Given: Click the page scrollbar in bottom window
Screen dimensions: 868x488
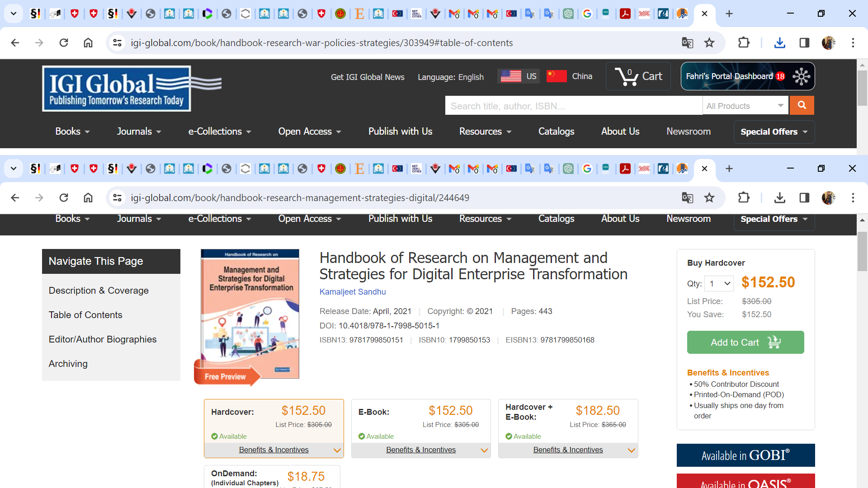Looking at the screenshot, I should point(862,251).
